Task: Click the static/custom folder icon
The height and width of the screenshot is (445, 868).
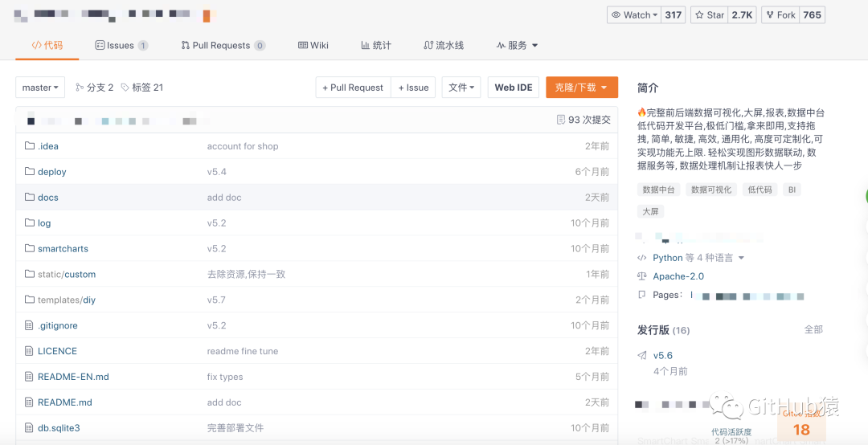Action: tap(30, 274)
